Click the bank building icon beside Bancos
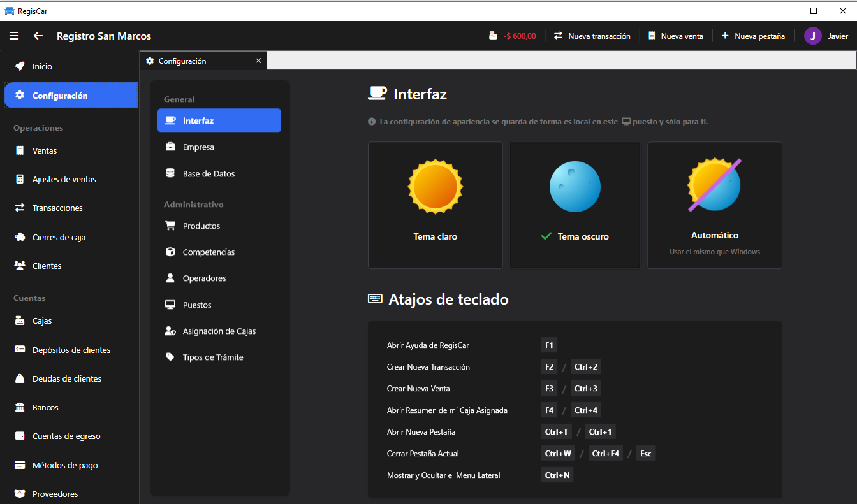The height and width of the screenshot is (504, 857). [x=20, y=408]
